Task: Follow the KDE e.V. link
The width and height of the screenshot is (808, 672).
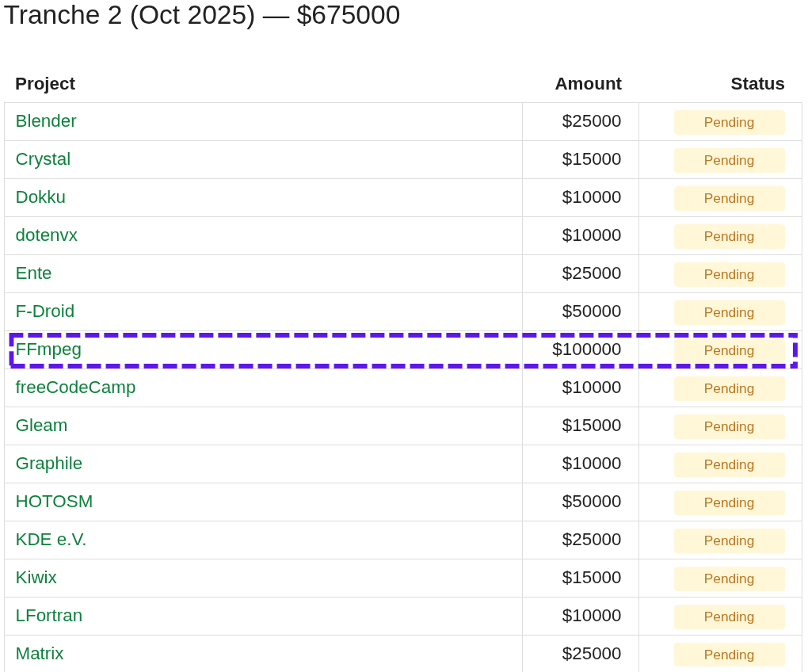Action: coord(51,540)
